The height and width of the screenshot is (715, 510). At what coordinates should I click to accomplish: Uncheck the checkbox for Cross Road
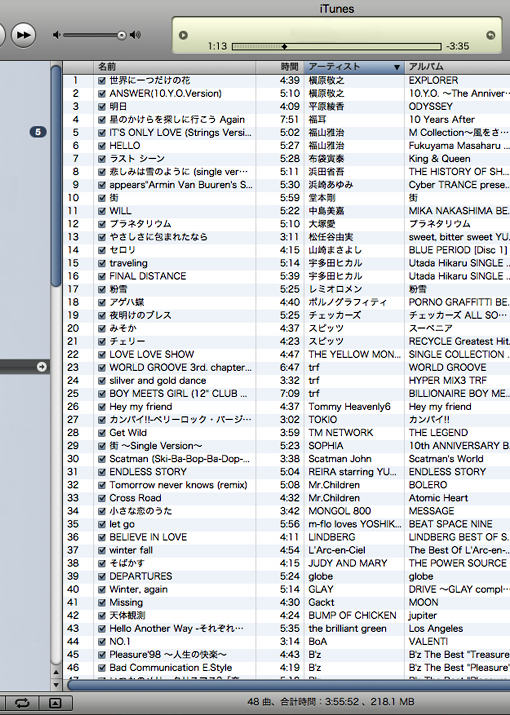pos(102,498)
